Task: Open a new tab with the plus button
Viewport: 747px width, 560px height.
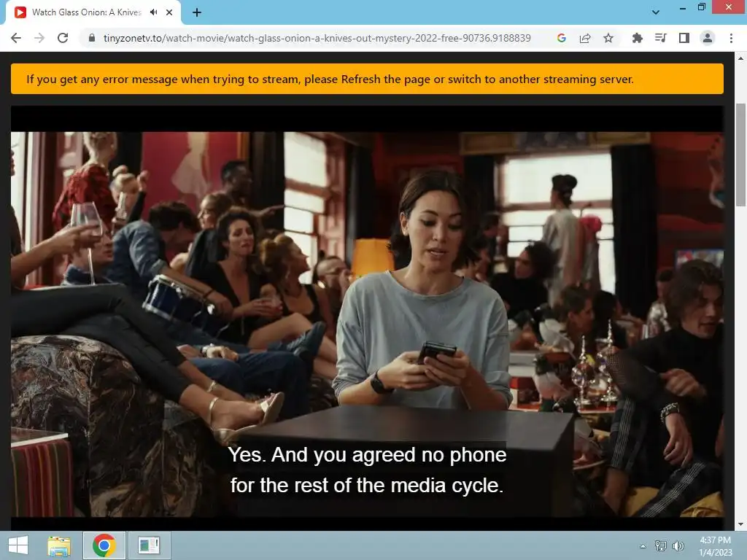Action: click(197, 12)
